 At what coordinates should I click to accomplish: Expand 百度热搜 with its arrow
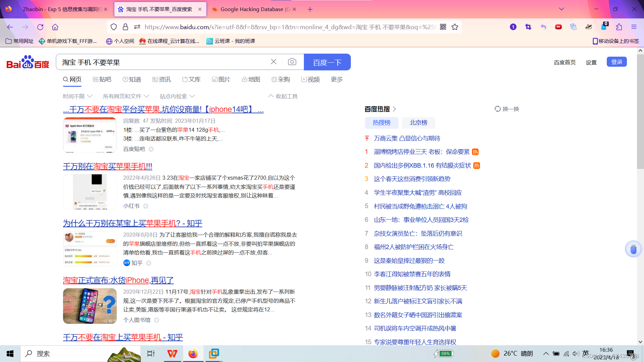coord(394,109)
